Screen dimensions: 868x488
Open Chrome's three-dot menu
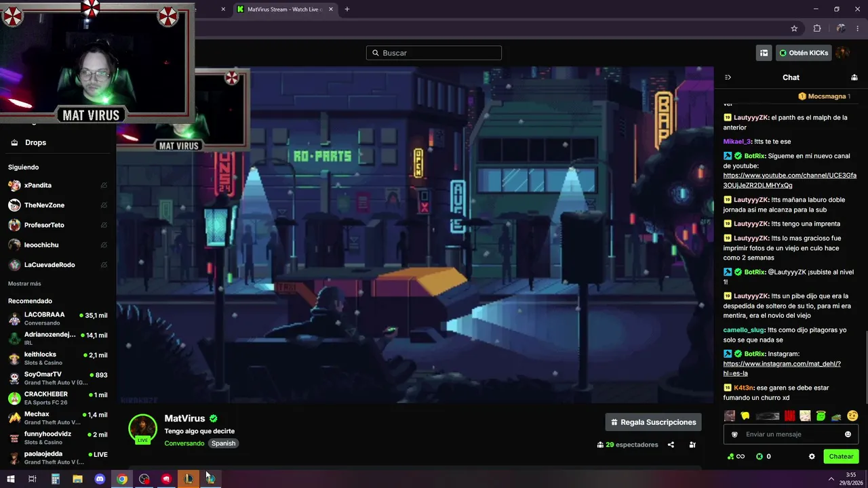coord(859,28)
